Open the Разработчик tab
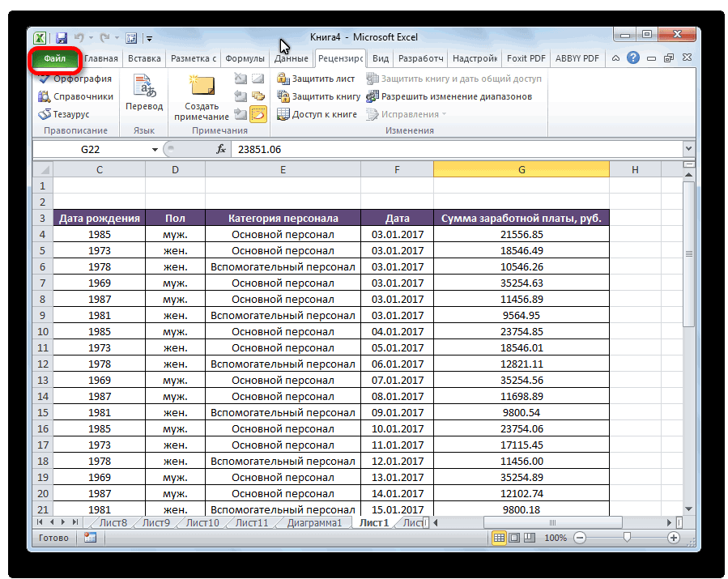The image size is (728, 579). pos(420,58)
